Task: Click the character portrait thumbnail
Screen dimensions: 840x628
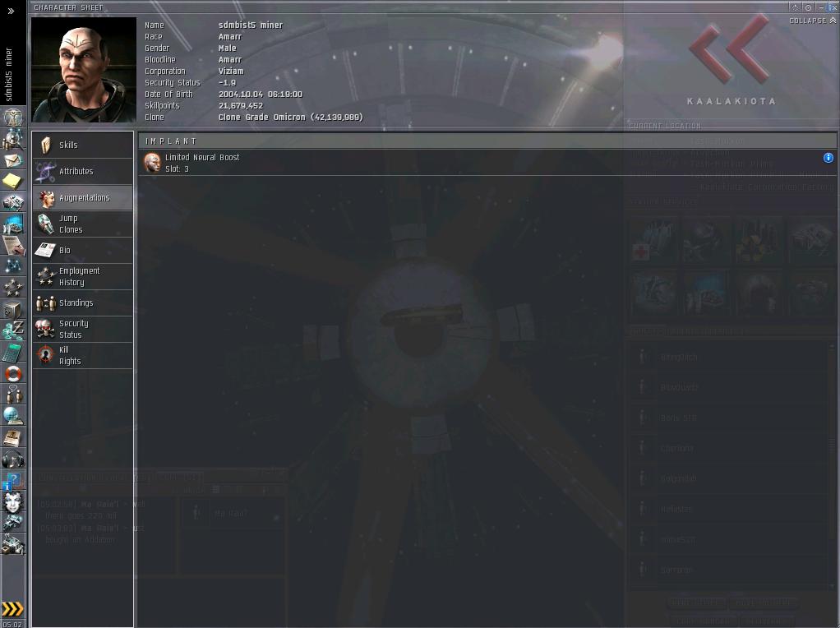Action: (x=84, y=70)
